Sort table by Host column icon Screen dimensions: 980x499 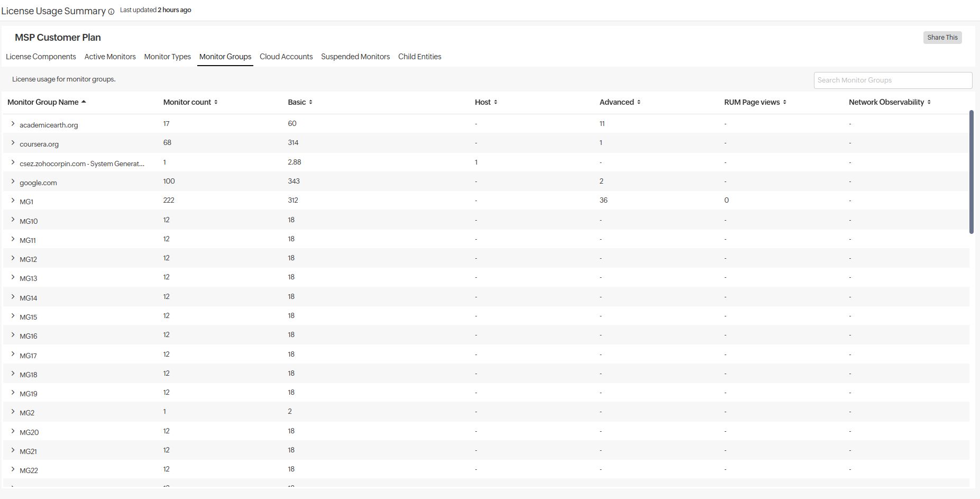496,102
